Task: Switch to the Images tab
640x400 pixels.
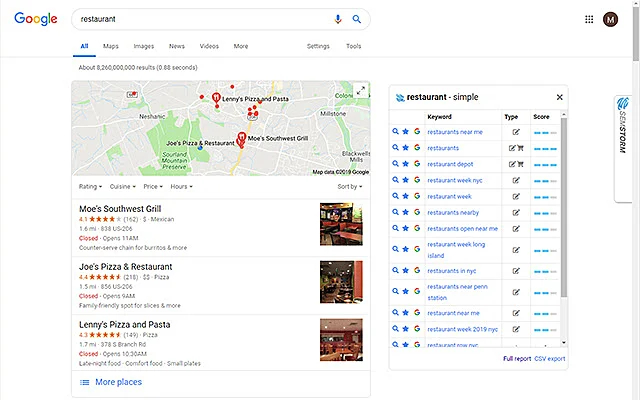Action: tap(144, 46)
